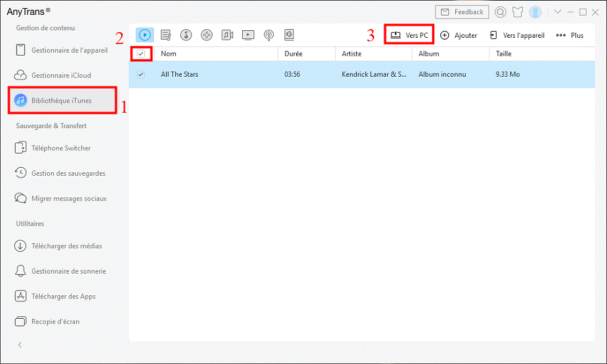Click the Ajouter button
The width and height of the screenshot is (607, 364).
pyautogui.click(x=459, y=35)
